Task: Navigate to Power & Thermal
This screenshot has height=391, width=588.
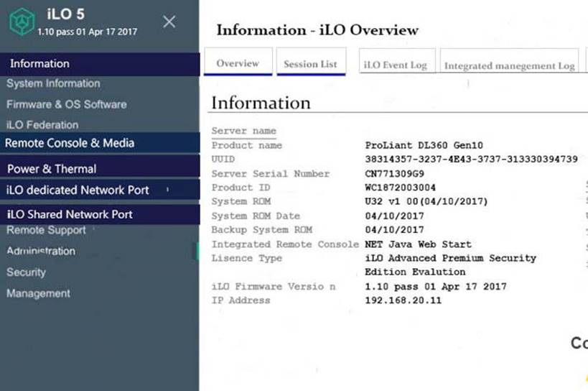Action: tap(52, 169)
